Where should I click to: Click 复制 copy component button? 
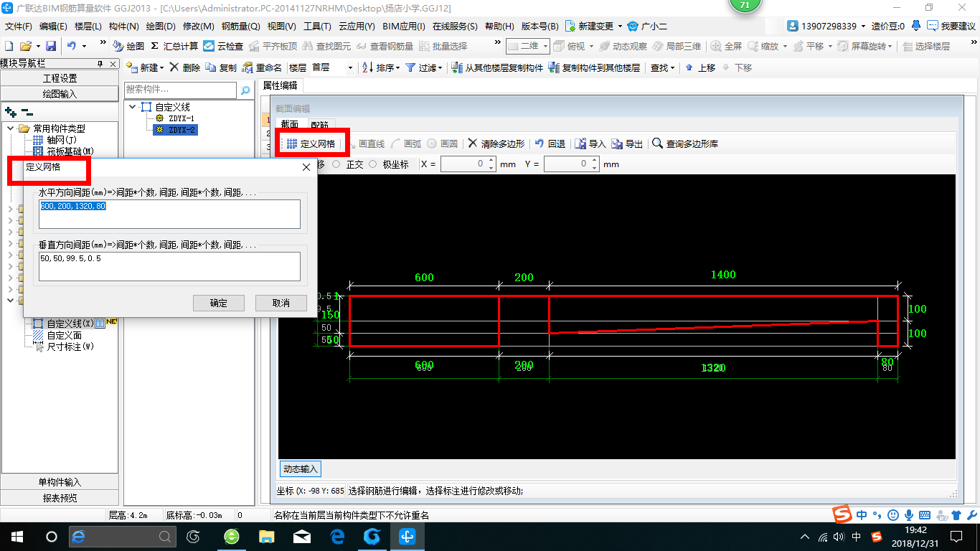(221, 67)
